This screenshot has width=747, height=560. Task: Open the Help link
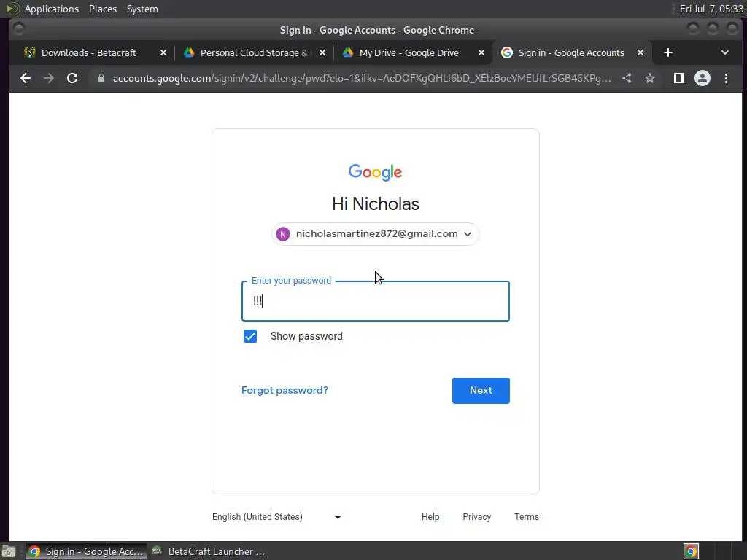[430, 517]
